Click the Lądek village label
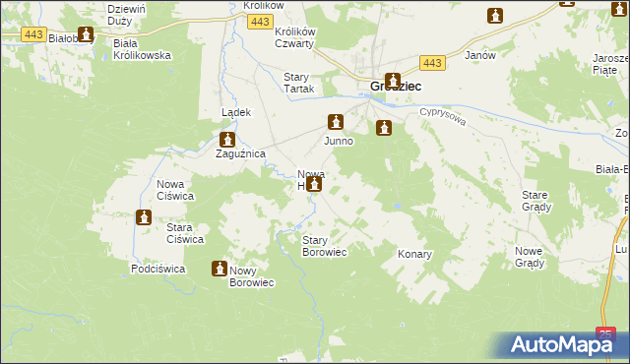The width and height of the screenshot is (630, 364). [236, 112]
